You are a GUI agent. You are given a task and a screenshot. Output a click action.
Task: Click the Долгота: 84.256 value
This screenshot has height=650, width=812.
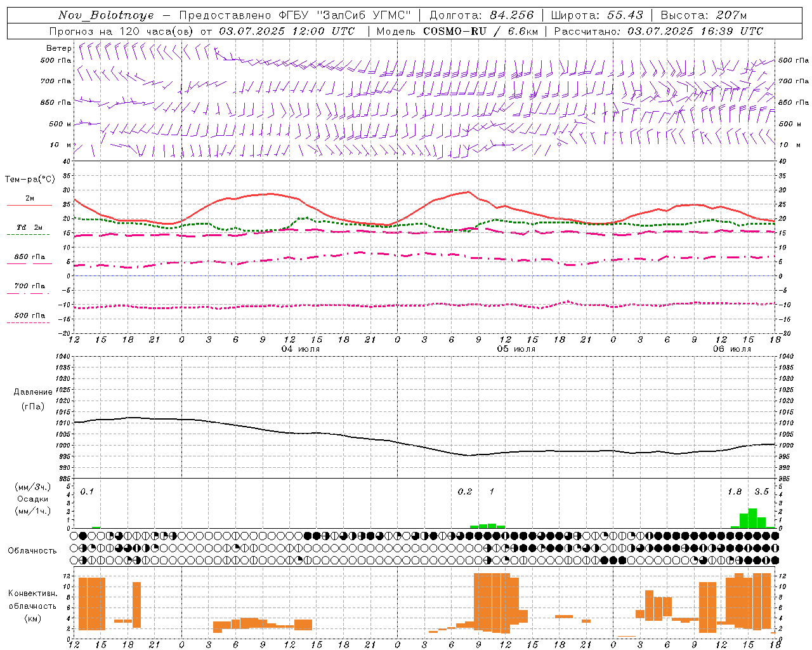[481, 15]
